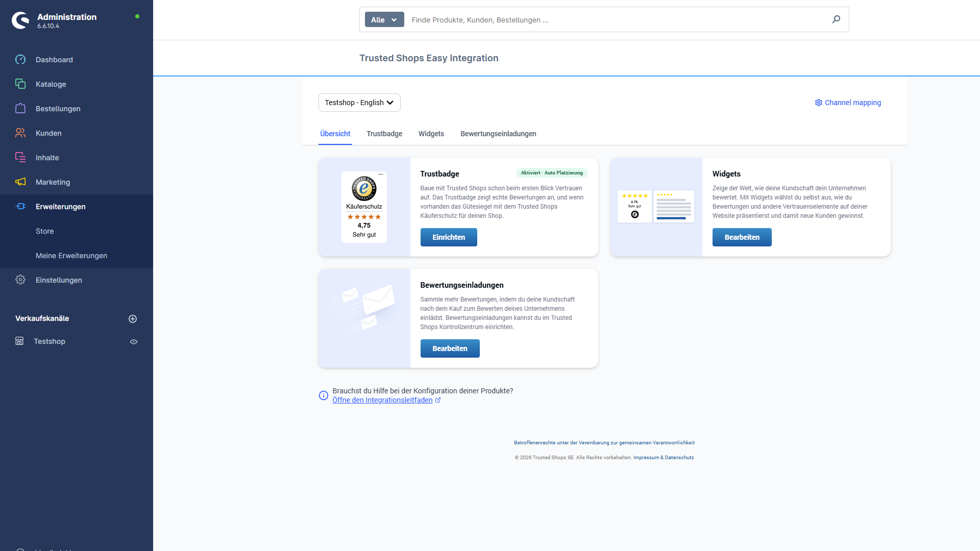Open Marketing via the megaphone icon
Screen dimensions: 980x551
[20, 182]
